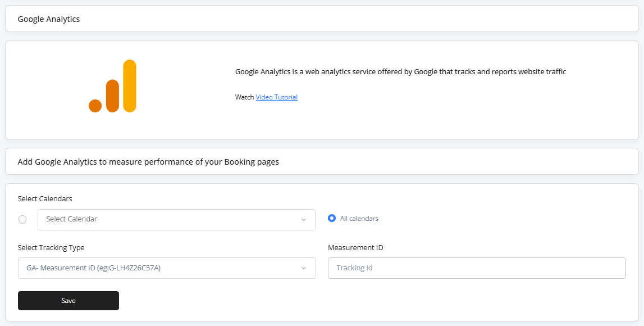
Task: Click the Google Analytics description text
Action: pyautogui.click(x=400, y=72)
